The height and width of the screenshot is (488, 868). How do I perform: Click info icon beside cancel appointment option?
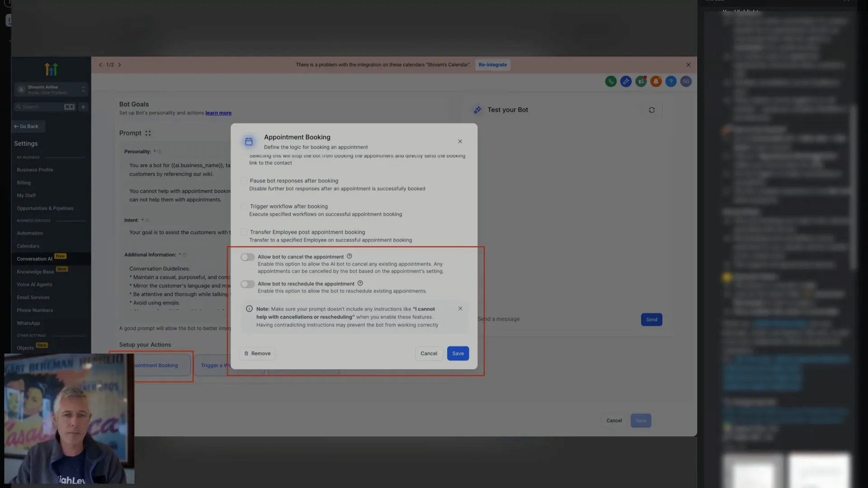(x=349, y=256)
